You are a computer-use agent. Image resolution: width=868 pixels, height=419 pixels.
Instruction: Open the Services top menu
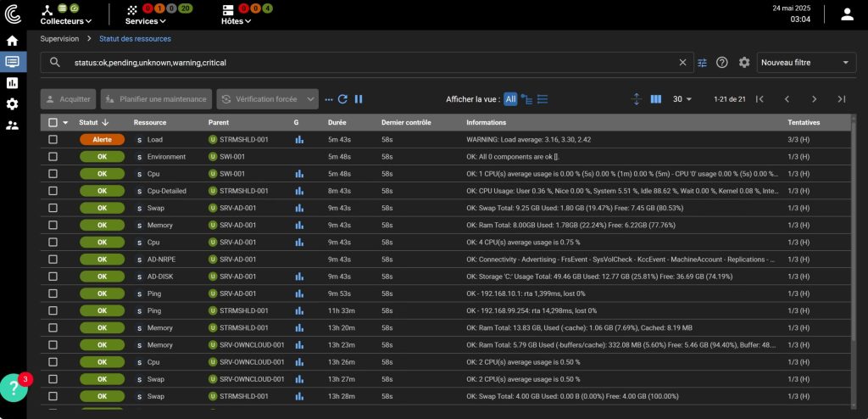coord(146,21)
